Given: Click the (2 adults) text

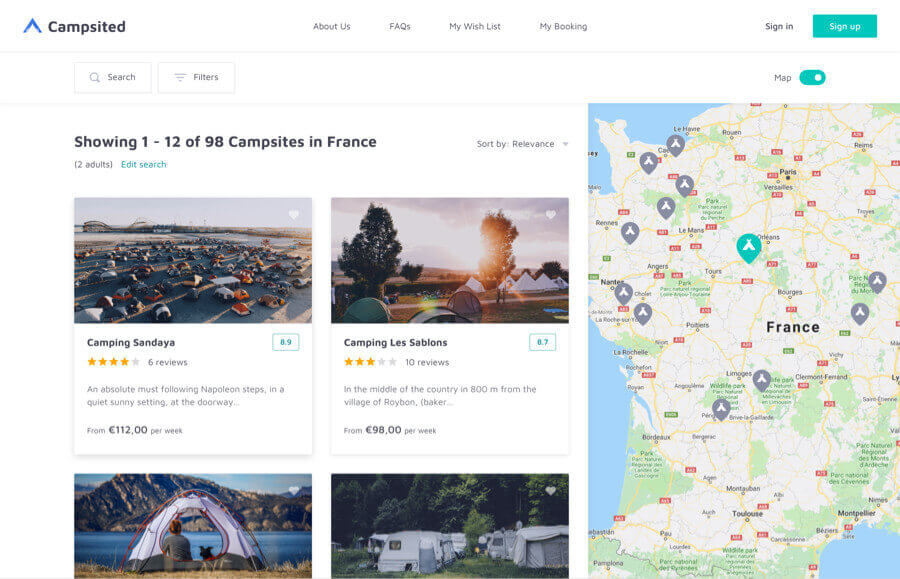Looking at the screenshot, I should coord(94,164).
